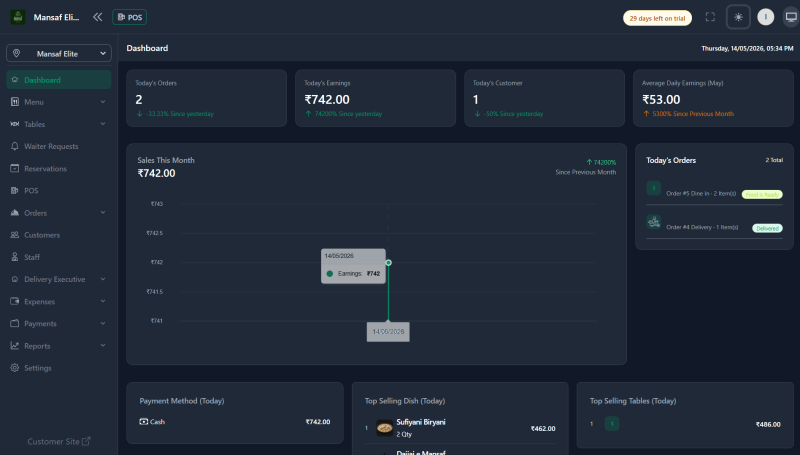The width and height of the screenshot is (800, 455).
Task: Click the Expenses wallet icon
Action: 15,301
